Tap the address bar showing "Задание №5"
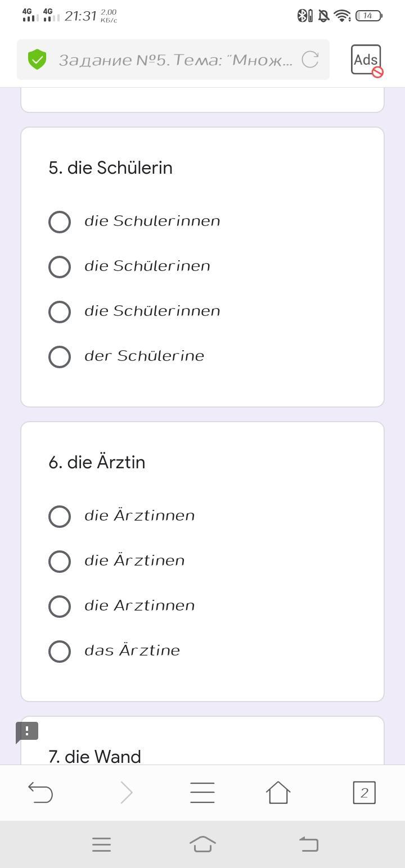405x868 pixels. [x=174, y=60]
